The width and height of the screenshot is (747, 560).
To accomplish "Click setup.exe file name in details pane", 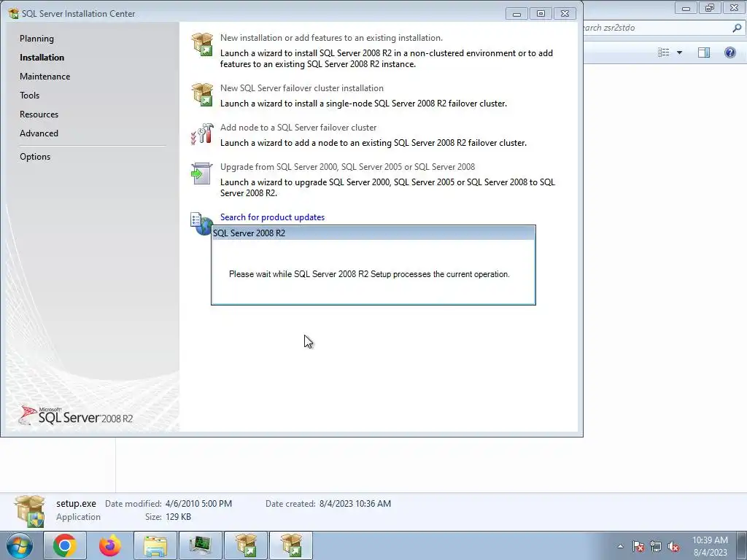I will [x=76, y=504].
